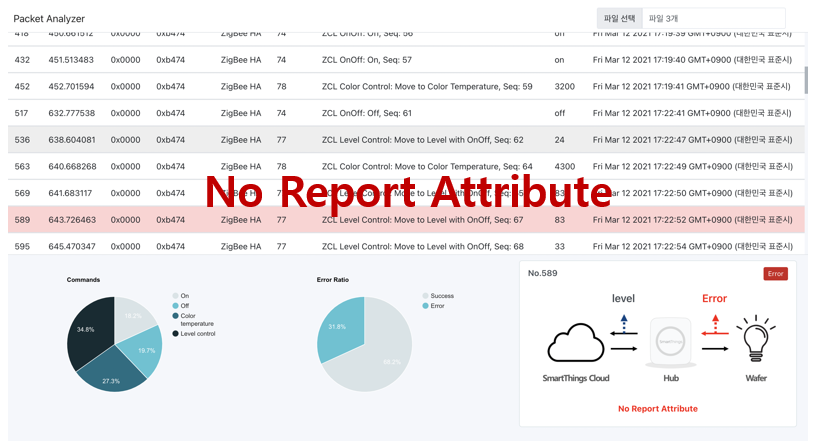Click timestamp 451.513483 cell

click(71, 60)
